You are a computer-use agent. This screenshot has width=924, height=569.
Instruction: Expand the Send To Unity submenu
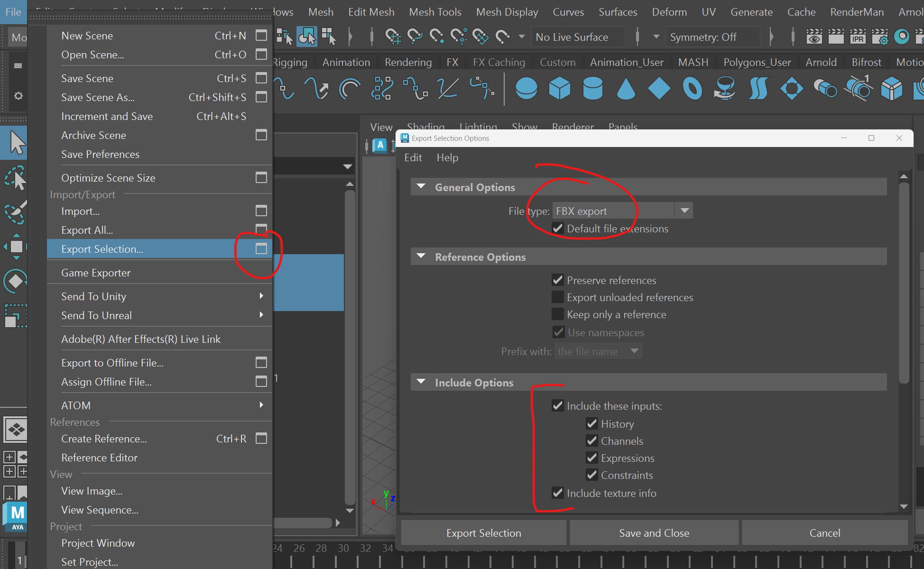point(160,296)
